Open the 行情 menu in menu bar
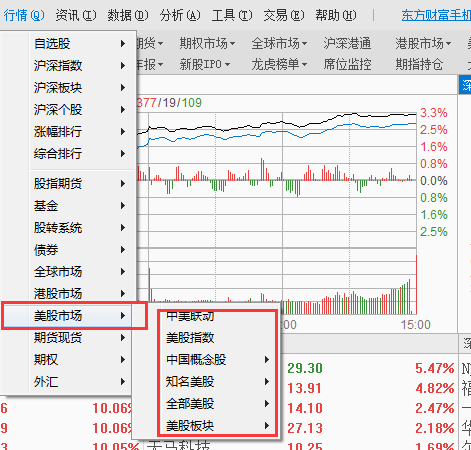This screenshot has height=450, width=471. 24,15
